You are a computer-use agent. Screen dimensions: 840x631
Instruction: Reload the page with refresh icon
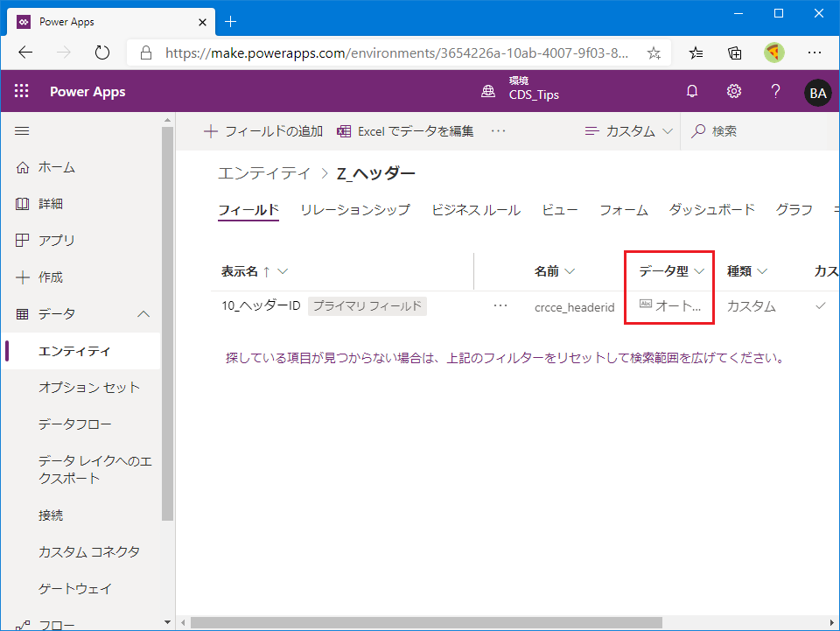(x=101, y=53)
